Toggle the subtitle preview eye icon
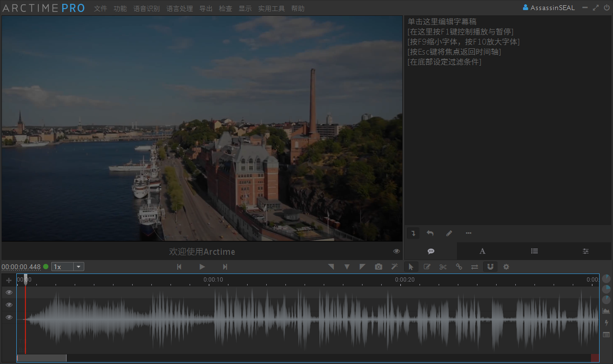Image resolution: width=613 pixels, height=364 pixels. tap(397, 251)
